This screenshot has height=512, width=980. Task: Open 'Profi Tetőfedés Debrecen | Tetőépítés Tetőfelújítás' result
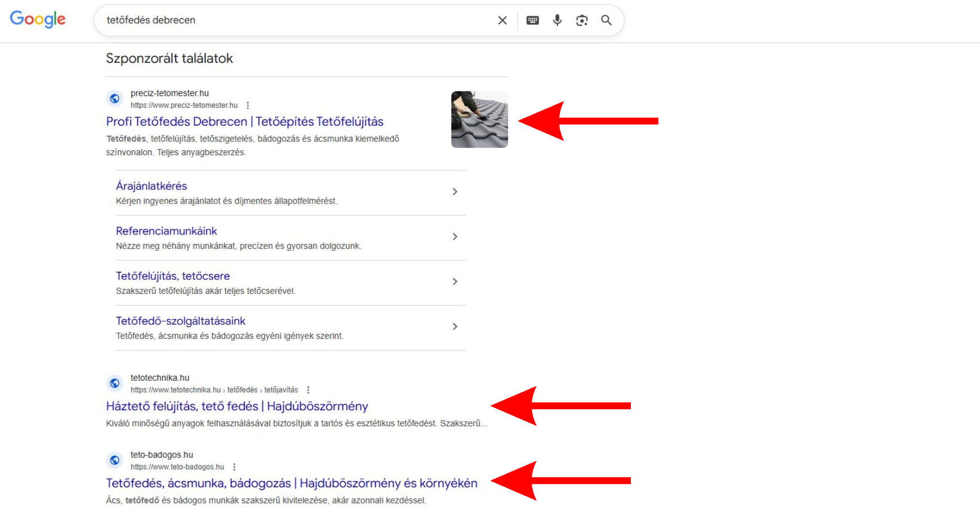tap(245, 122)
